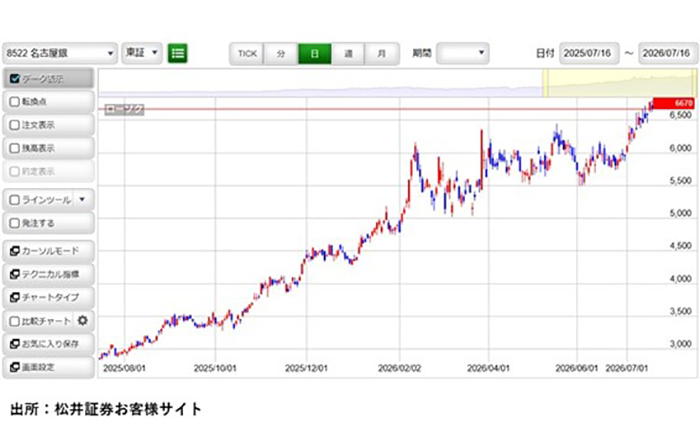700x423 pixels.
Task: Click the gray label on the red price line
Action: point(124,109)
